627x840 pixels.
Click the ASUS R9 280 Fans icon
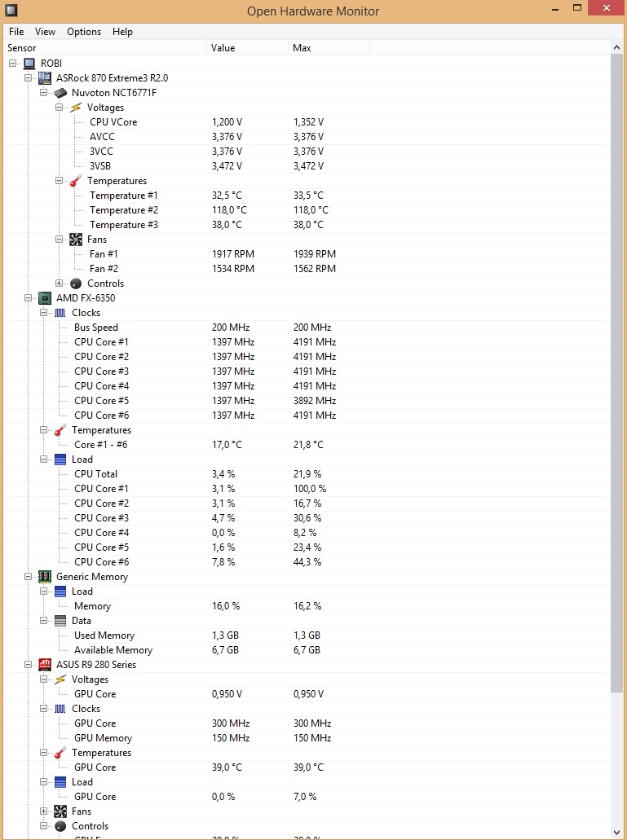60,811
